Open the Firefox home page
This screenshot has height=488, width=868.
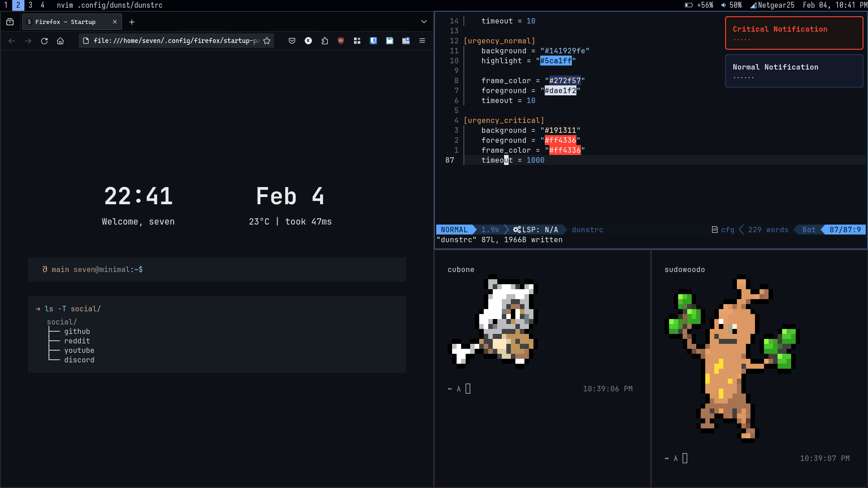click(60, 41)
